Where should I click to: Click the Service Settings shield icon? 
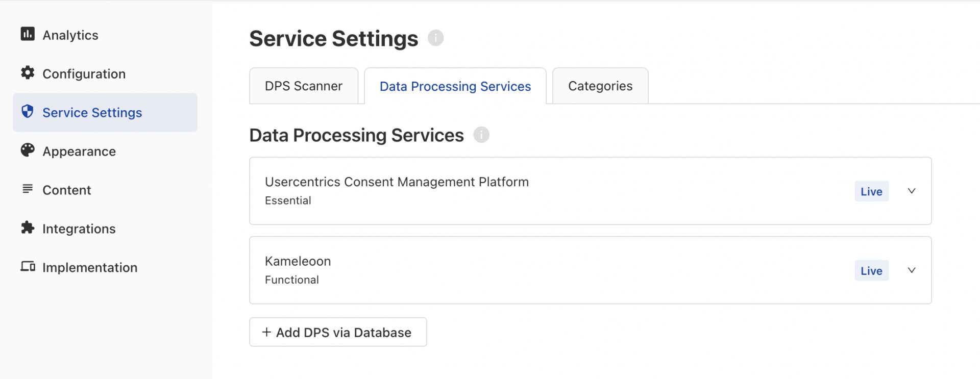(x=28, y=112)
